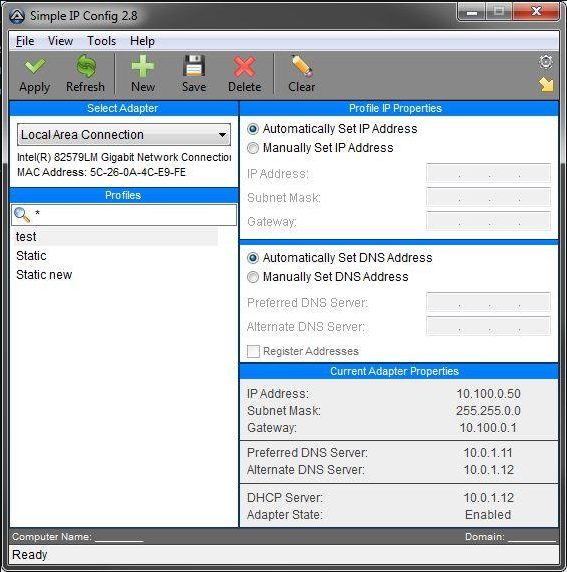This screenshot has height=572, width=567.
Task: Click the yellow arrow send-to-tray icon
Action: [x=546, y=84]
